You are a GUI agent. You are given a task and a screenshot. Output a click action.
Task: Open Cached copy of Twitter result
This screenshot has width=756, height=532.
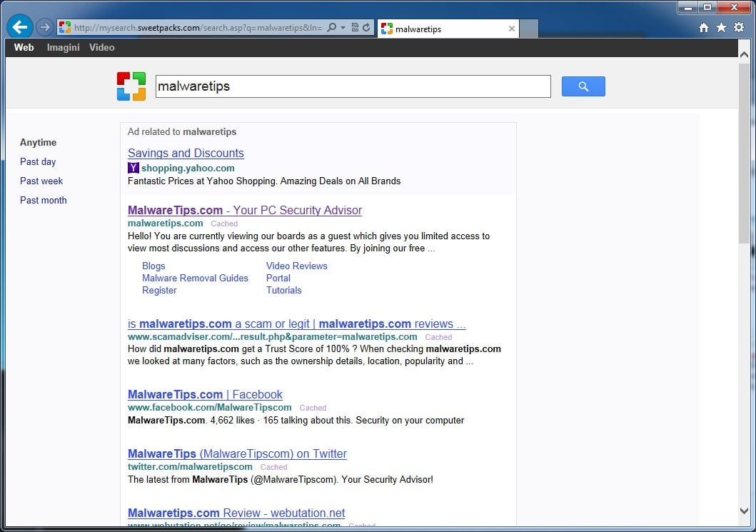274,467
